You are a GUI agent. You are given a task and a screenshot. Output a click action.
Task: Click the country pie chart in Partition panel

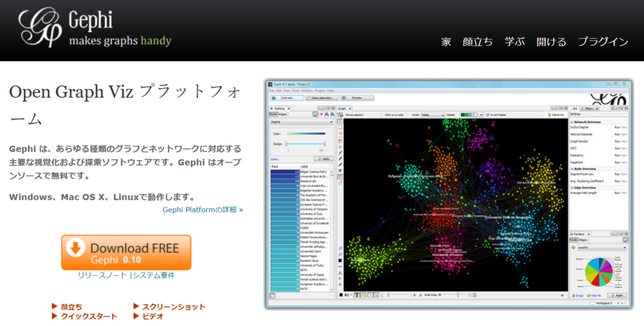click(599, 272)
